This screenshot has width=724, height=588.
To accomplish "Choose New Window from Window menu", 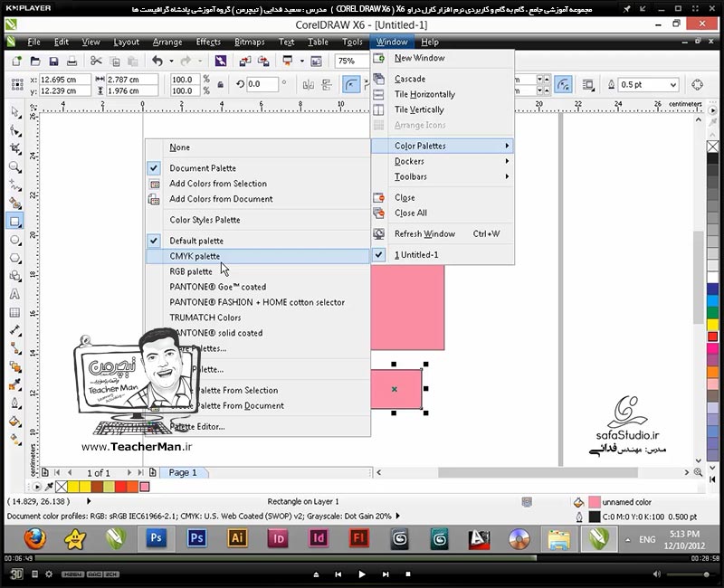I will (443, 58).
